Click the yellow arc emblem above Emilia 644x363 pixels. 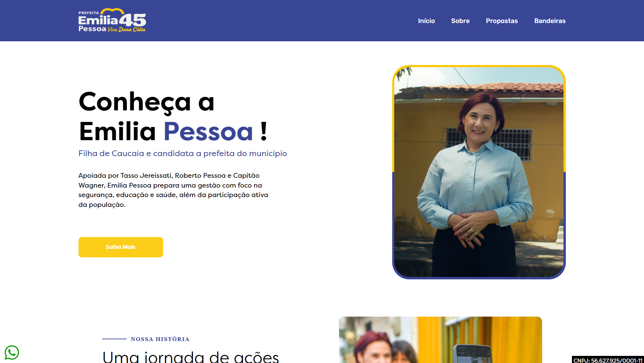click(112, 11)
